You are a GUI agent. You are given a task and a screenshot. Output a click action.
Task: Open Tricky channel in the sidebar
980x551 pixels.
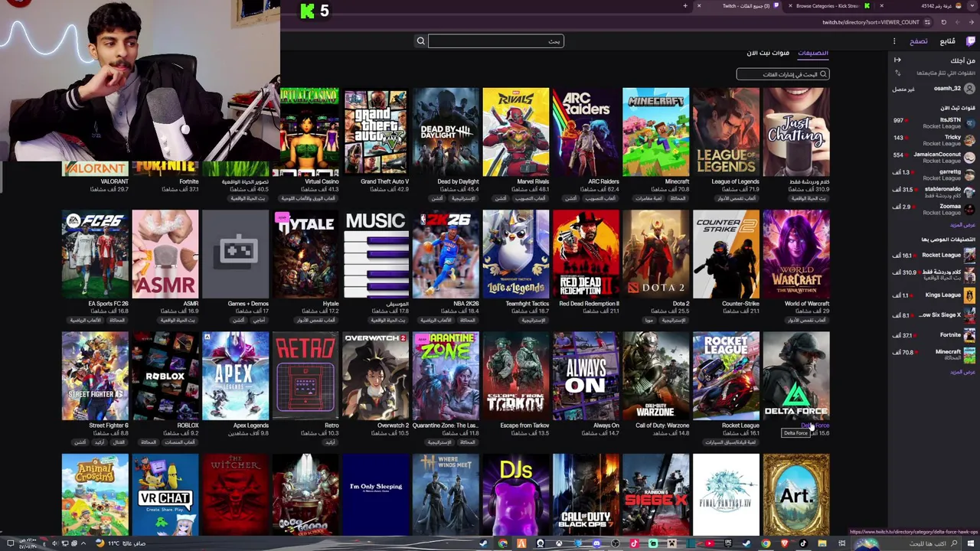(x=934, y=140)
